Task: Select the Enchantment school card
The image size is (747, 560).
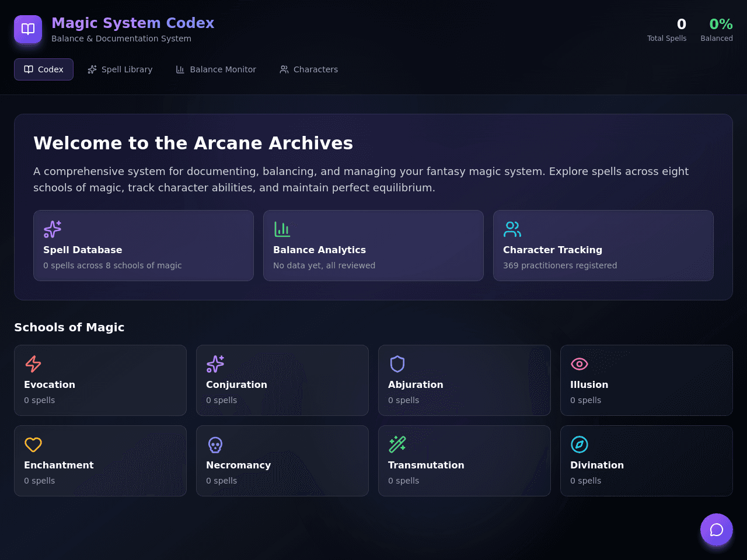Action: pyautogui.click(x=100, y=461)
